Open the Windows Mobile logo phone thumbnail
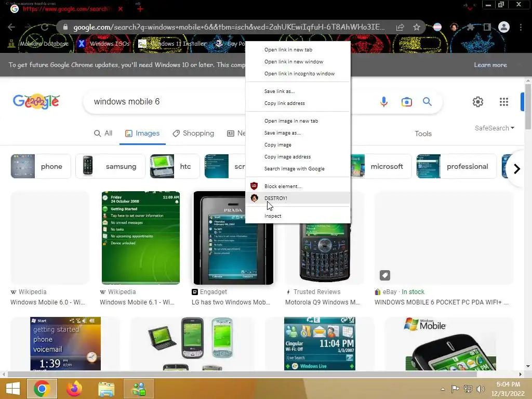 pyautogui.click(x=450, y=344)
